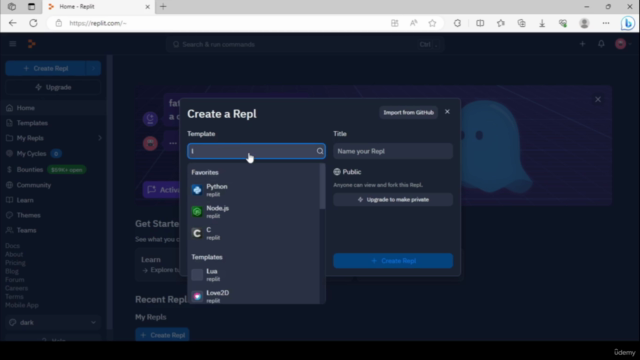
Task: Select the C template icon
Action: click(x=197, y=233)
